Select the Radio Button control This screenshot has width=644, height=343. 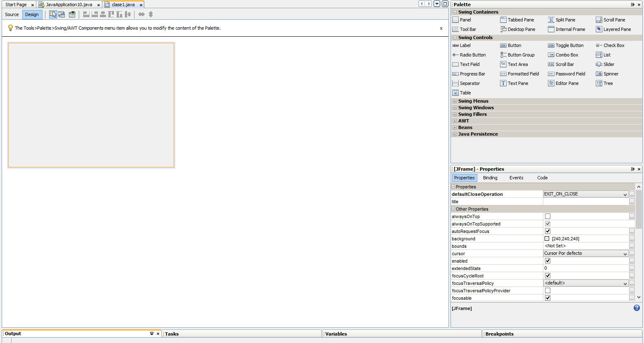click(469, 55)
